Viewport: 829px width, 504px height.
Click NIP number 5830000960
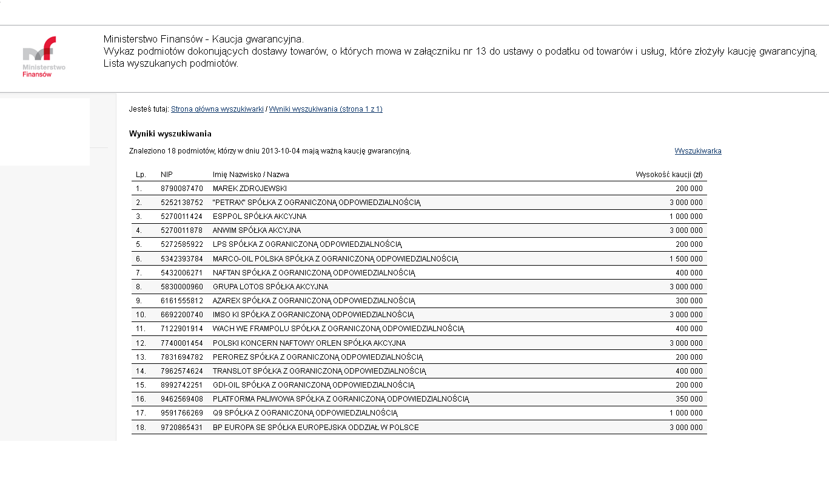pos(182,287)
